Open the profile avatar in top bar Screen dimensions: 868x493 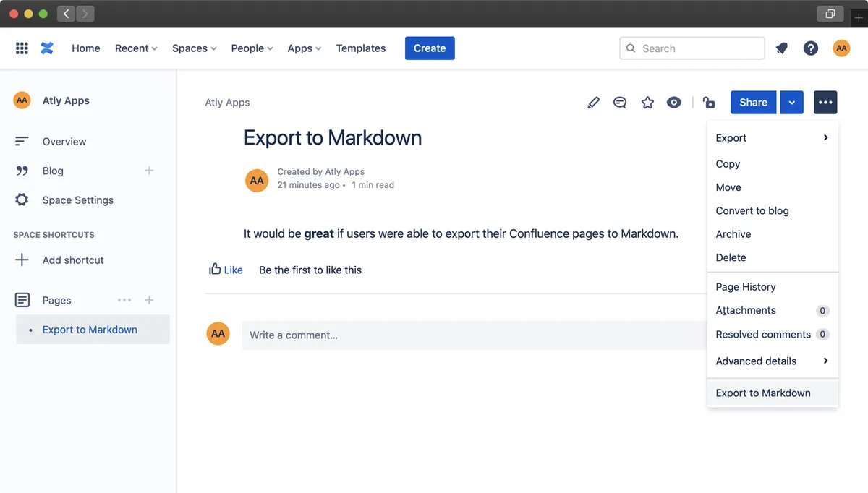(841, 48)
